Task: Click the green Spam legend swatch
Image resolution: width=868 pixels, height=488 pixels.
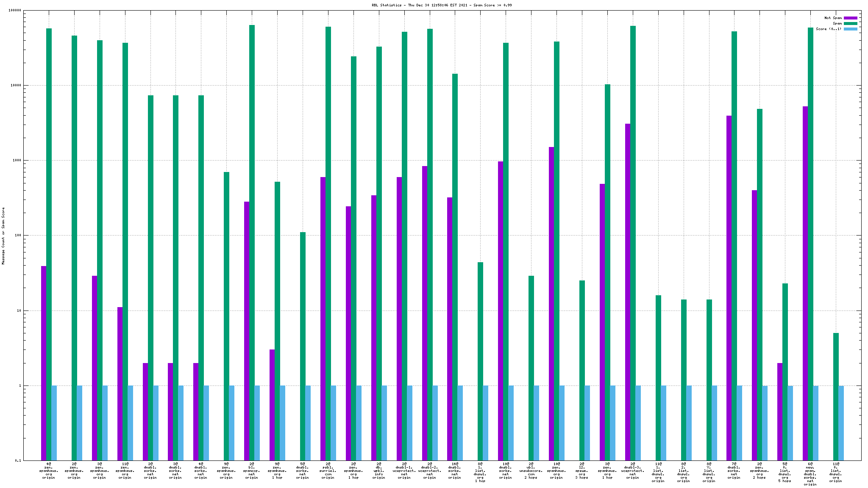Action: (850, 23)
